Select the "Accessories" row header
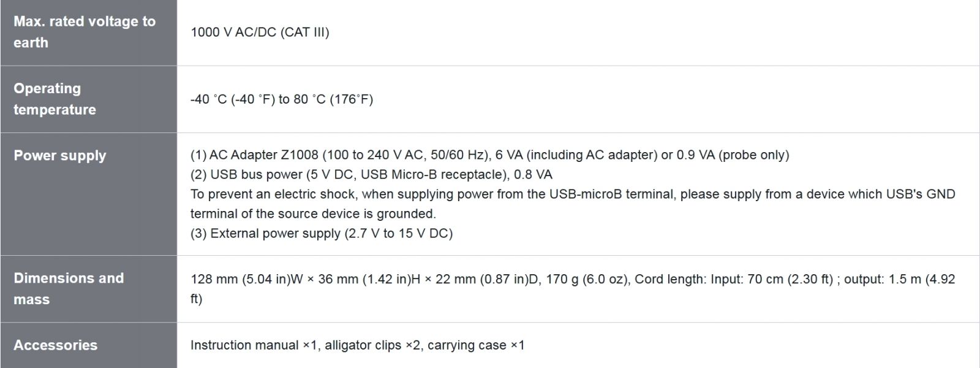This screenshot has width=980, height=368. point(56,345)
